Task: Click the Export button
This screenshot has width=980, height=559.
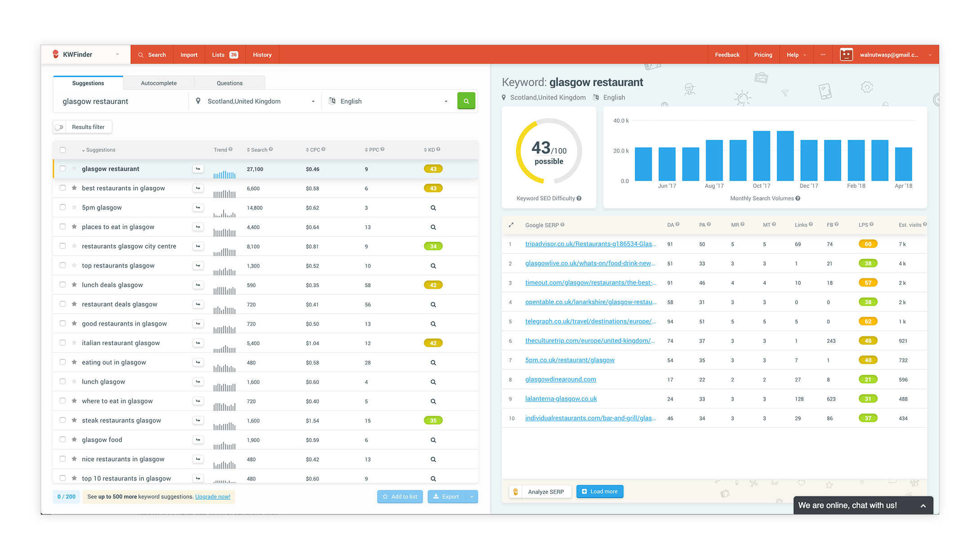Action: point(446,497)
